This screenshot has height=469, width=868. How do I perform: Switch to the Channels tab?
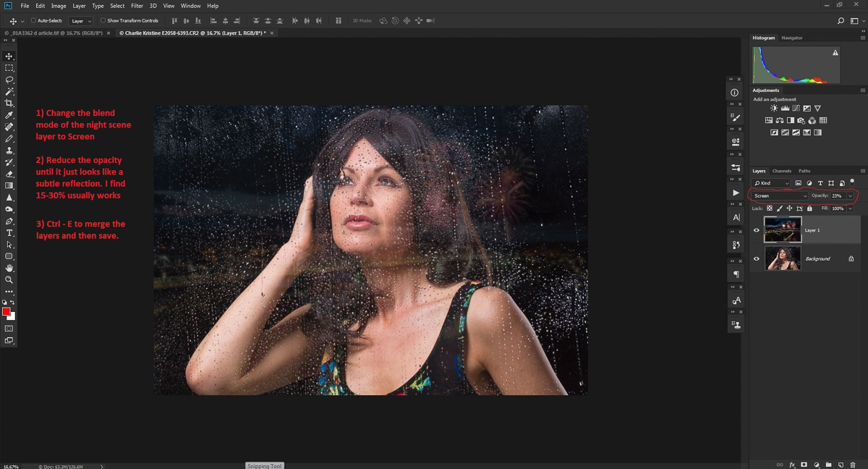point(781,171)
